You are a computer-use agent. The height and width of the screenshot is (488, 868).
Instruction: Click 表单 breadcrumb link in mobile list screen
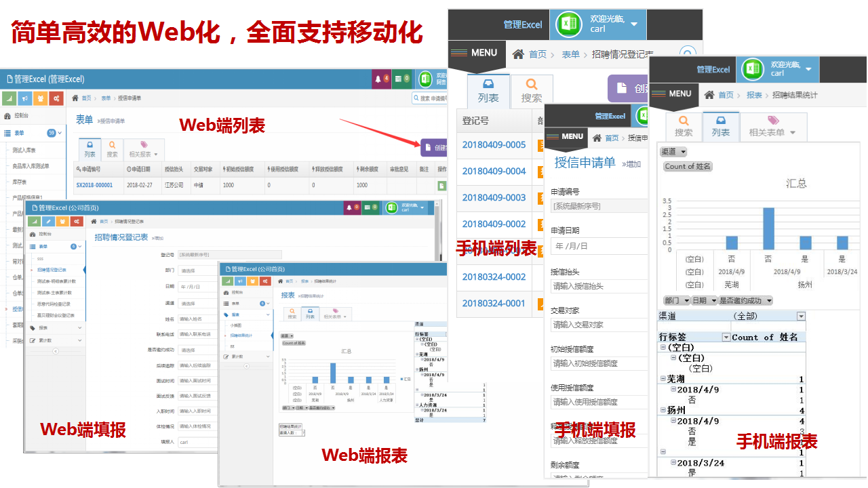tap(571, 54)
